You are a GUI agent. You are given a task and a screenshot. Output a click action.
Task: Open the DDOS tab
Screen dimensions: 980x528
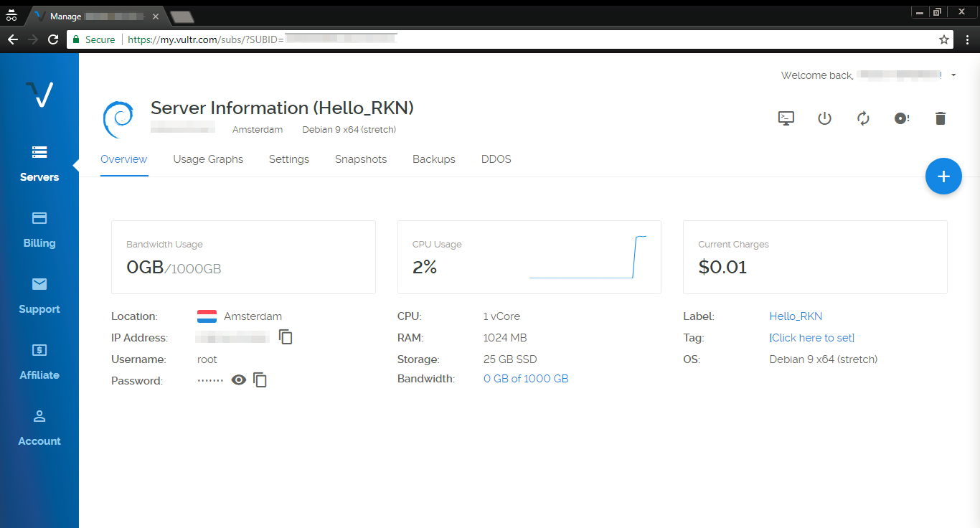(496, 159)
